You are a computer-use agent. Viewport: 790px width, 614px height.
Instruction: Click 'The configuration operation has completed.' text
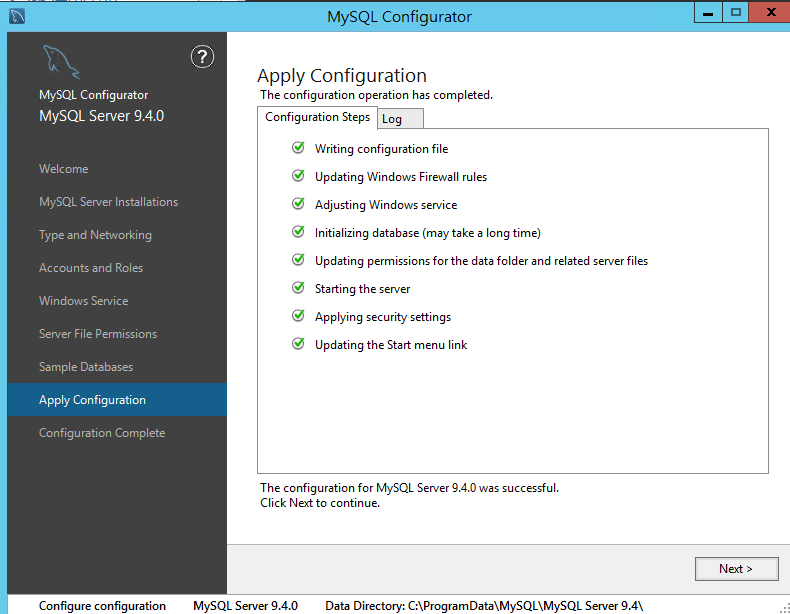tap(376, 95)
